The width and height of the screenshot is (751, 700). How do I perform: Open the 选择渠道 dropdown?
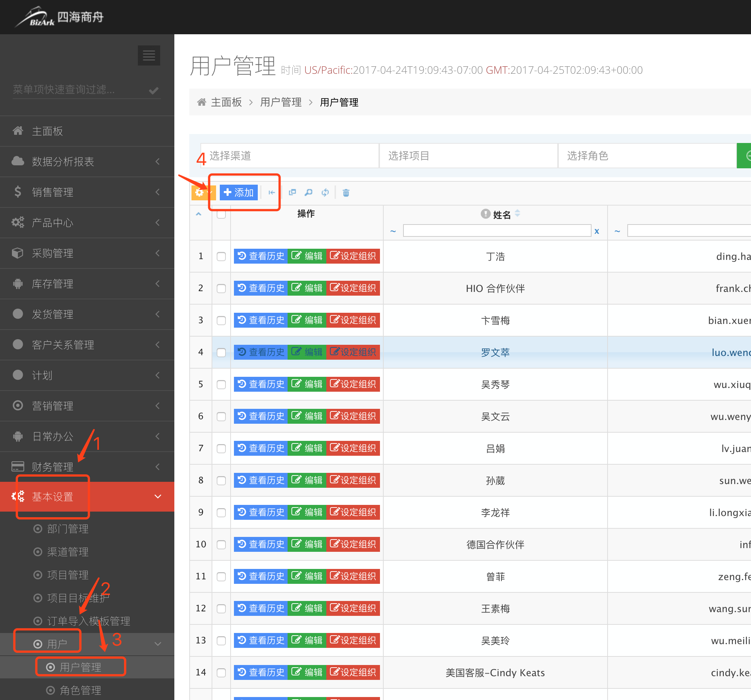pos(290,156)
